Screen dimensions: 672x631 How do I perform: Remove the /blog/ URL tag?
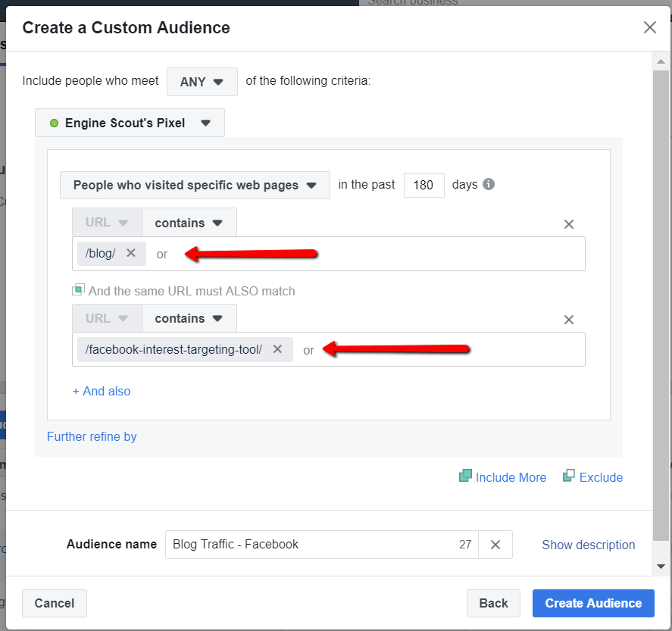click(x=131, y=253)
